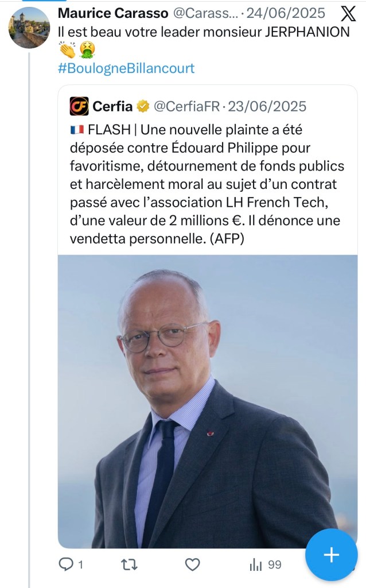Click the Maurice Carasso display name

(x=113, y=13)
